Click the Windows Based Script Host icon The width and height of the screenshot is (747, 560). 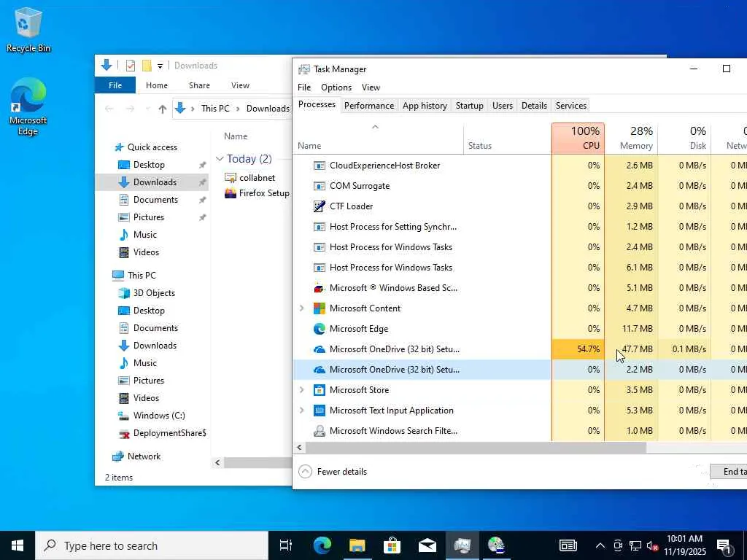320,287
